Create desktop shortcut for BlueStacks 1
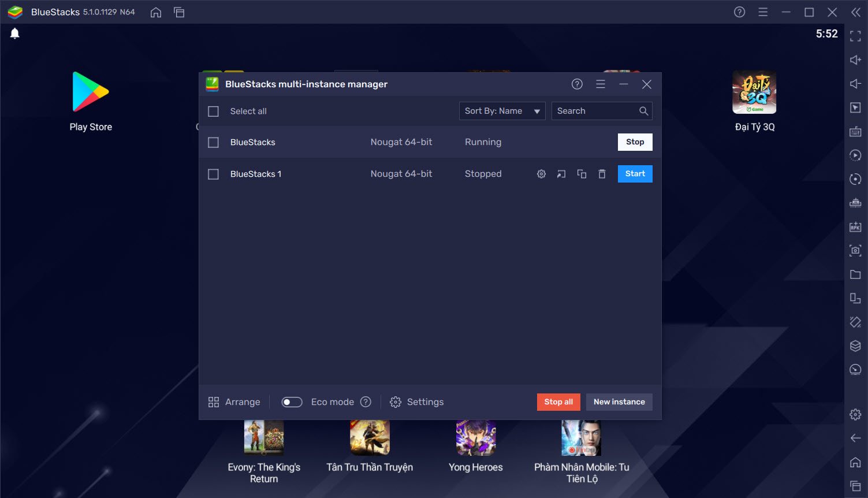Image resolution: width=868 pixels, height=498 pixels. coord(561,174)
